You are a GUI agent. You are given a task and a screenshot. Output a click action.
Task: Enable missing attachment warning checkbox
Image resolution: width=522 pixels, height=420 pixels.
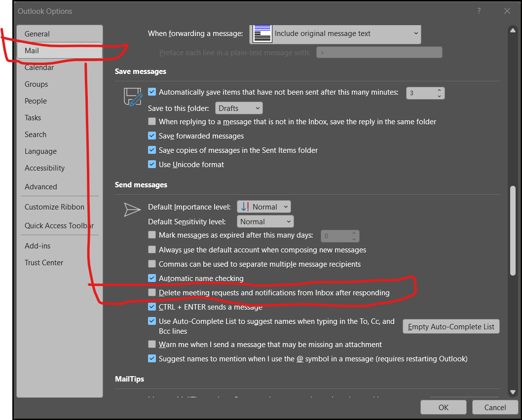pos(152,344)
